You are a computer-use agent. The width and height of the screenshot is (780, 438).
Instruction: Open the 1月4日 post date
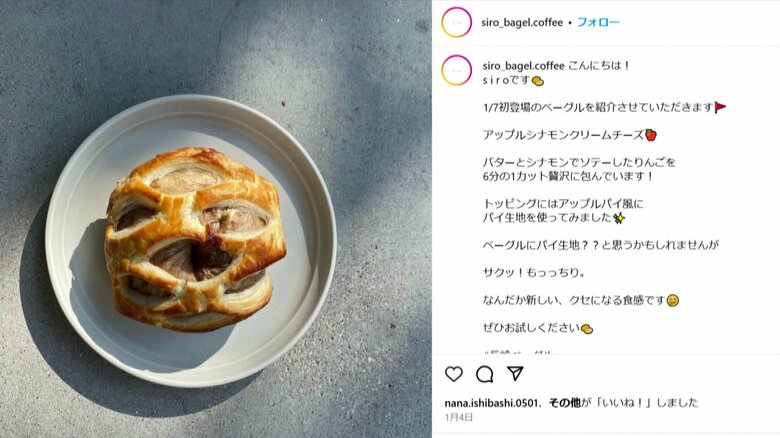point(459,417)
